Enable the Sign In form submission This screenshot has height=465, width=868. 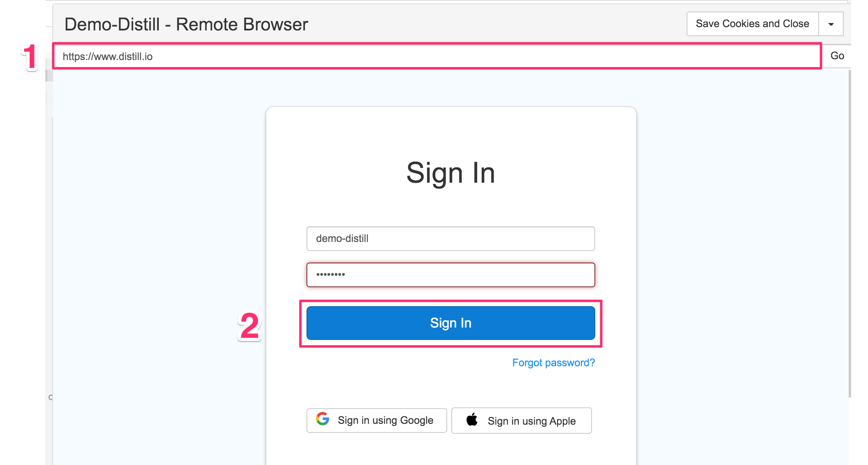(450, 323)
